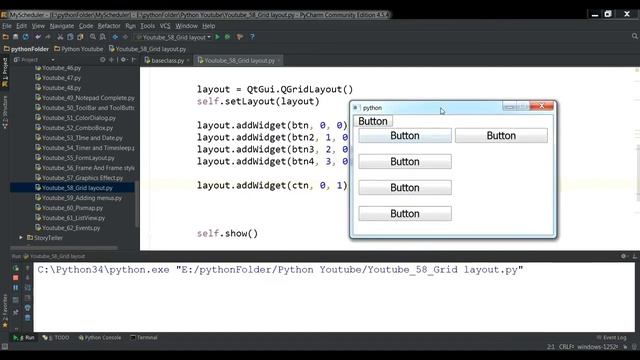640x360 pixels.
Task: Click the Debug bug icon in the toolbar
Action: (x=228, y=37)
